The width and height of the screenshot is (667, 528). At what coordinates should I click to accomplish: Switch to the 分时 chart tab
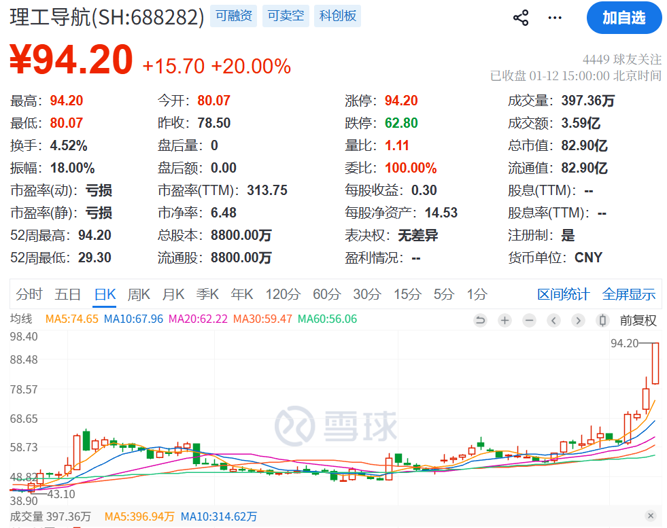pyautogui.click(x=29, y=294)
